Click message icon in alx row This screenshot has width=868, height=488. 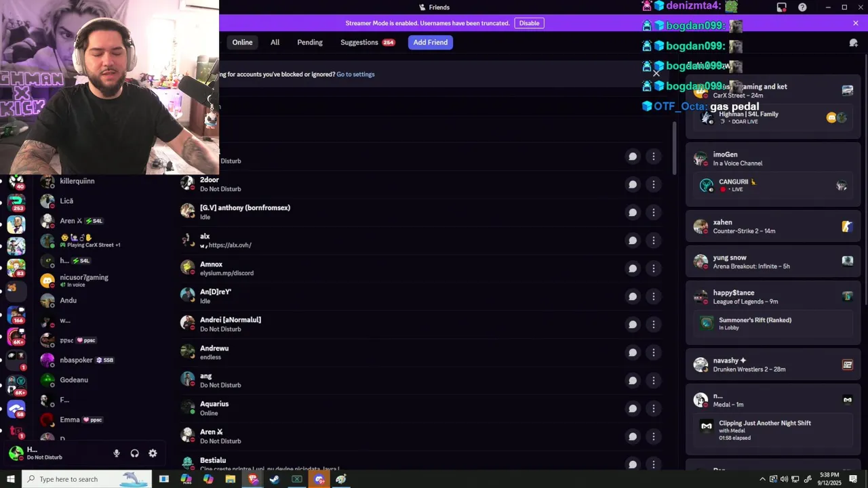click(633, 241)
